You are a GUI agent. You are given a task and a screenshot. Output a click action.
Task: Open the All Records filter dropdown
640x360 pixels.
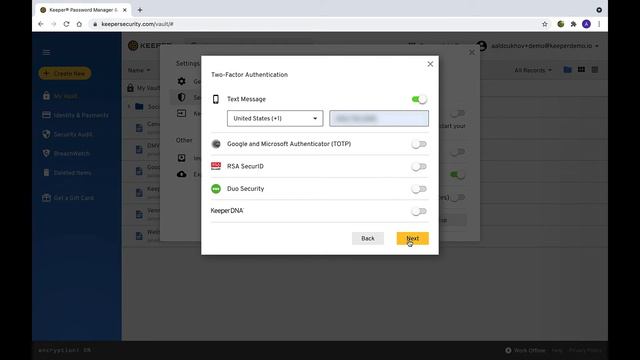[533, 70]
